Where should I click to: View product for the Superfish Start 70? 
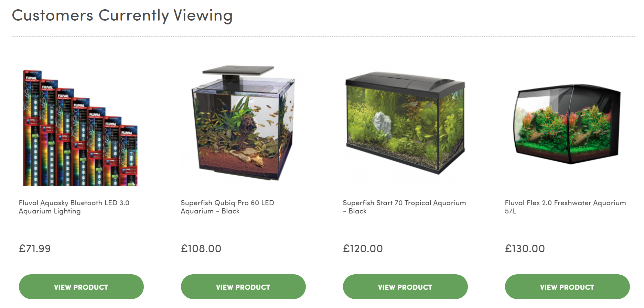click(405, 287)
